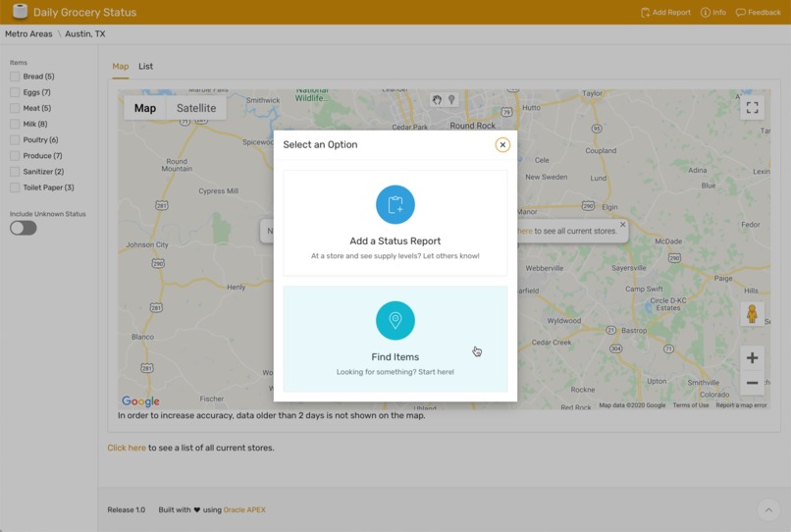Dismiss the map tooltip about current stores
791x532 pixels.
(x=622, y=225)
